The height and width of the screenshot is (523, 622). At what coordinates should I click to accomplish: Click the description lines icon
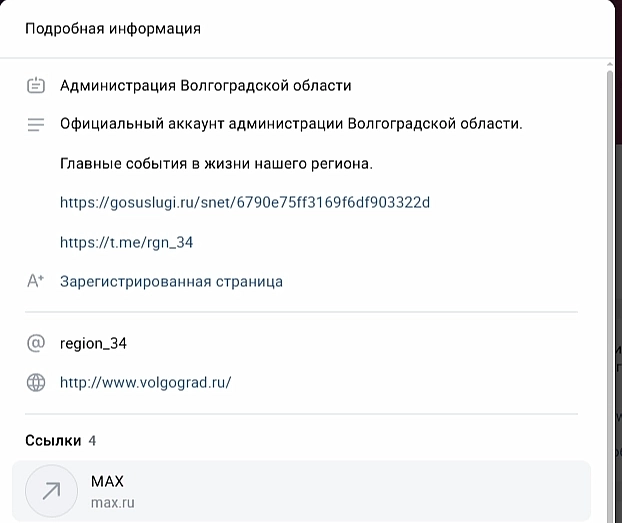pyautogui.click(x=36, y=125)
